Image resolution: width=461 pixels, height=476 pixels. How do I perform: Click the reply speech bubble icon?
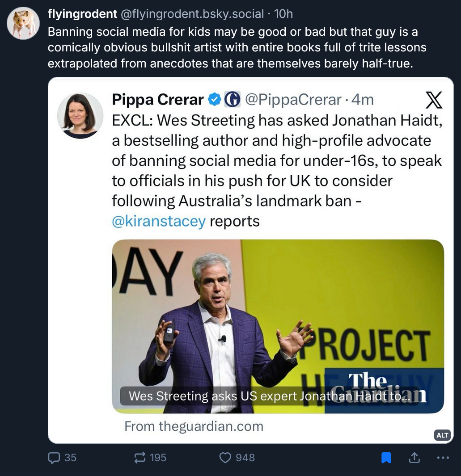53,458
